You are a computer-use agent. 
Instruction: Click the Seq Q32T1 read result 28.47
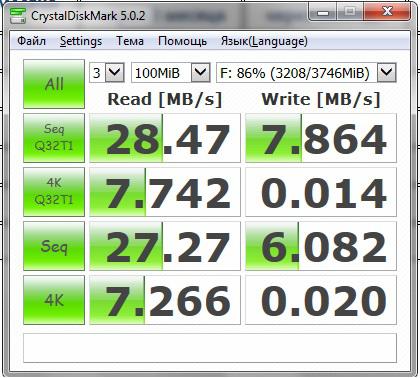click(x=165, y=138)
